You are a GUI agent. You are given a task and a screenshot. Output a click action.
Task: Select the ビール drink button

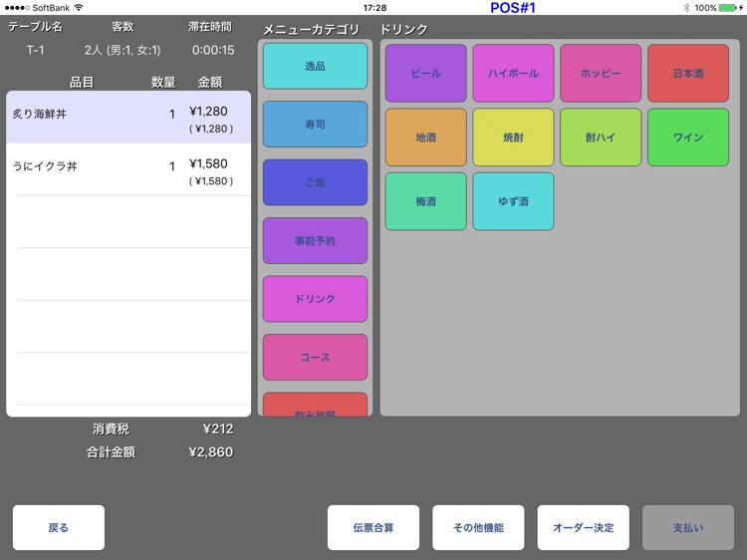(425, 74)
